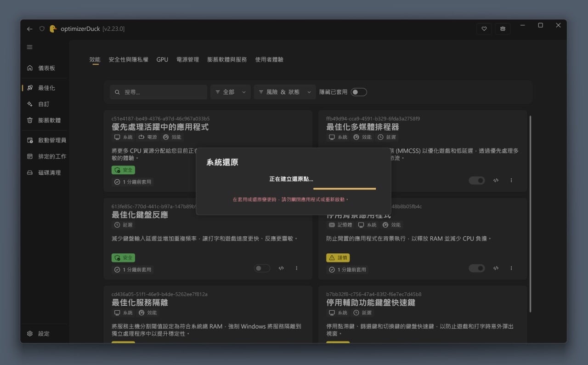Click 1 分鐘前套用 on 最佳化鍵盤反應 card
Viewport: 588px width, 365px height.
(133, 270)
